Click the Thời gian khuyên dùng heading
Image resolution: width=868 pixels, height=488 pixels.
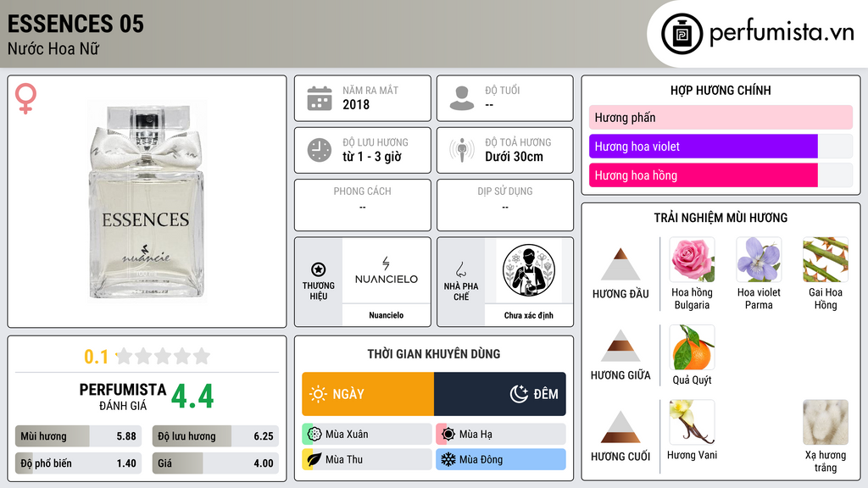click(x=434, y=353)
